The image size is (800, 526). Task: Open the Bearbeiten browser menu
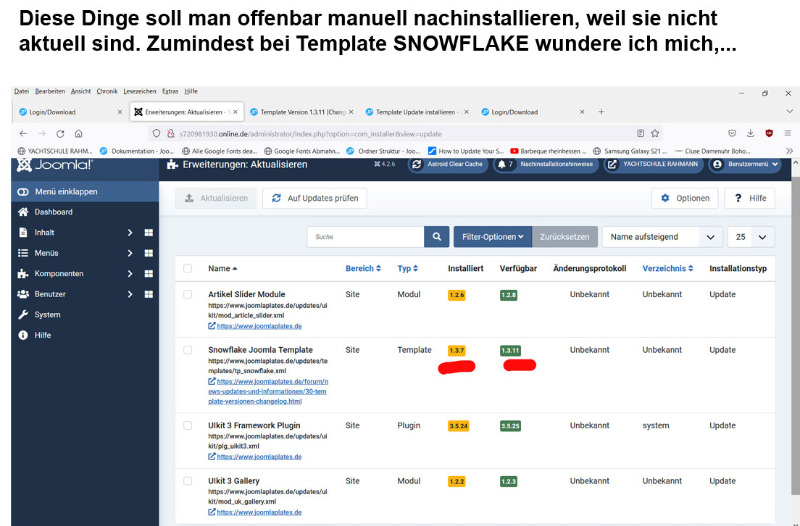tap(50, 91)
